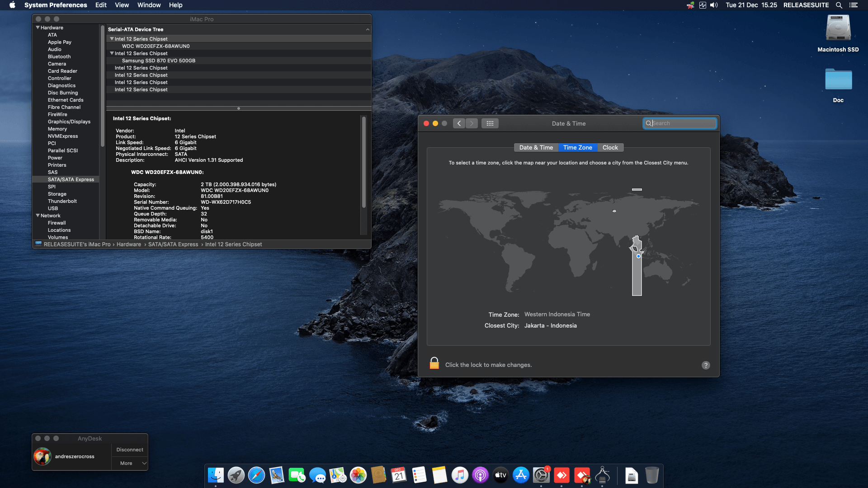Open Trash in the Dock

point(652,475)
